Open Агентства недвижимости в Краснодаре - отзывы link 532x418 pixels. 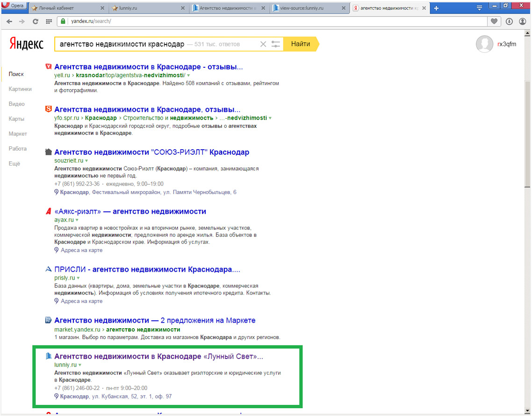click(x=149, y=66)
